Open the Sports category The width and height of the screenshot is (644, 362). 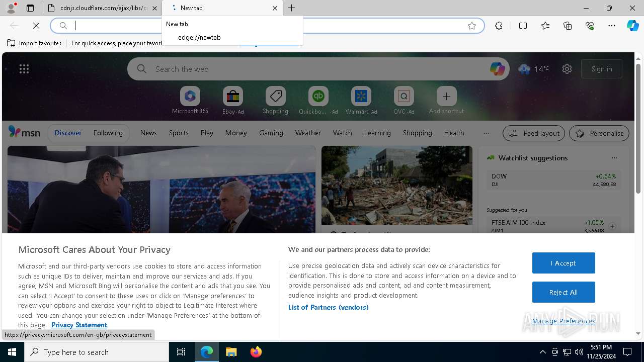(179, 133)
